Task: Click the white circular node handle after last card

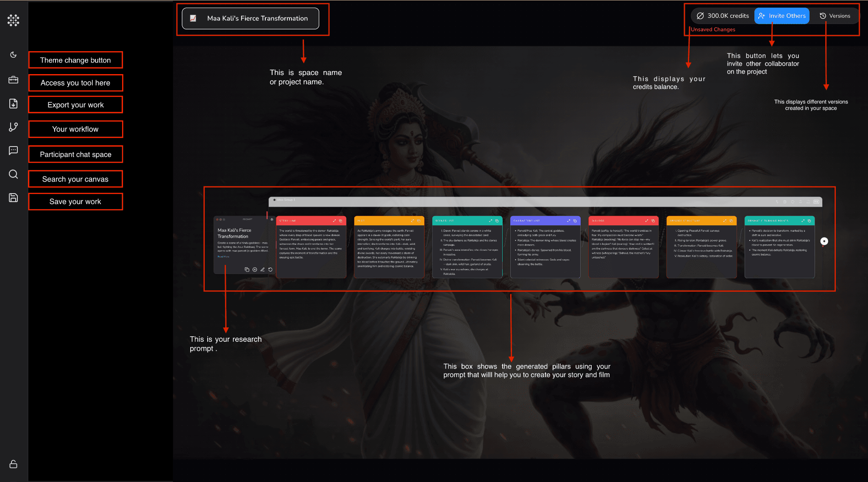Action: (x=824, y=241)
